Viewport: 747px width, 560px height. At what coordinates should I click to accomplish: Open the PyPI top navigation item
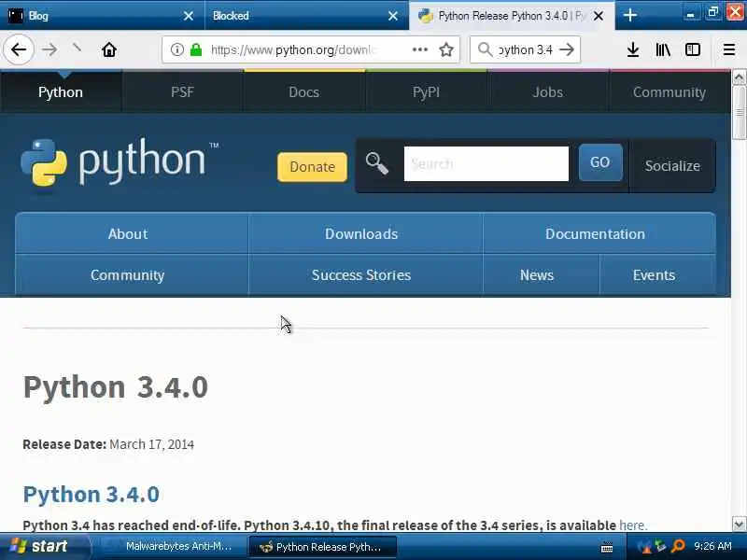(426, 91)
